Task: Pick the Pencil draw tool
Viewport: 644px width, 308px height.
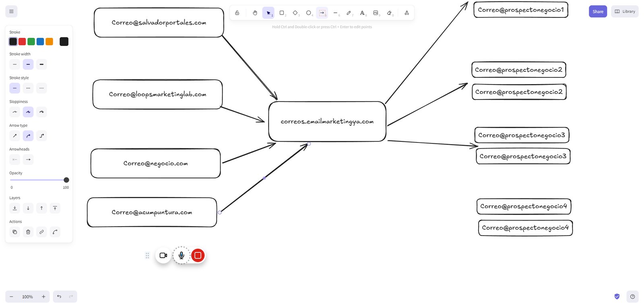Action: (x=349, y=13)
